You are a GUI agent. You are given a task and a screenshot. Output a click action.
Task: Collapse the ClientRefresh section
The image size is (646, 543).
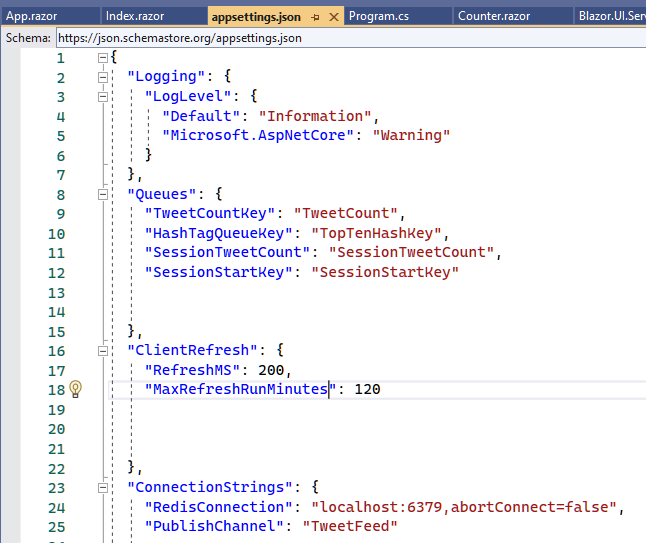coord(103,351)
